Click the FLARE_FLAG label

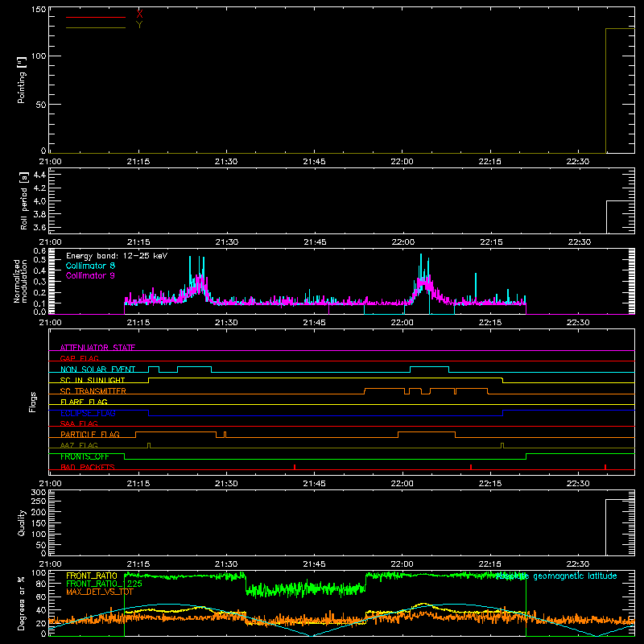84,402
